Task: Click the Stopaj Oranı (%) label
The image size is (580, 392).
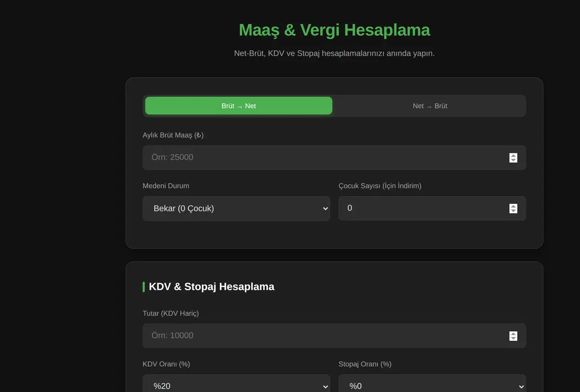Action: [365, 364]
